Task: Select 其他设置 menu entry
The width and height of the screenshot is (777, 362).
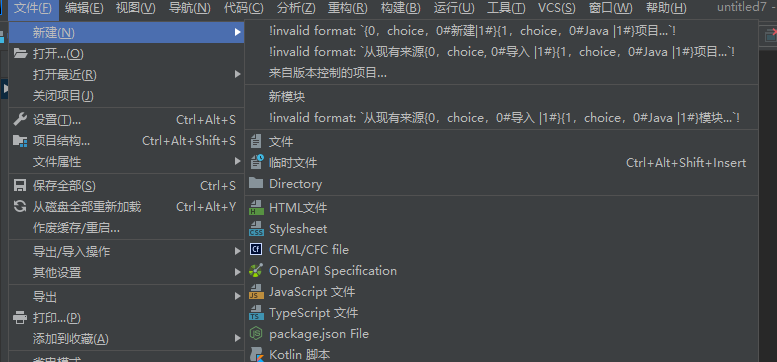Action: (126, 272)
